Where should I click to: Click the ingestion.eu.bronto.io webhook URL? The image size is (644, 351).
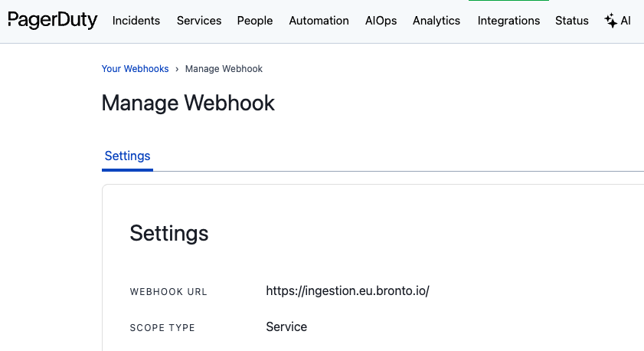pyautogui.click(x=348, y=291)
